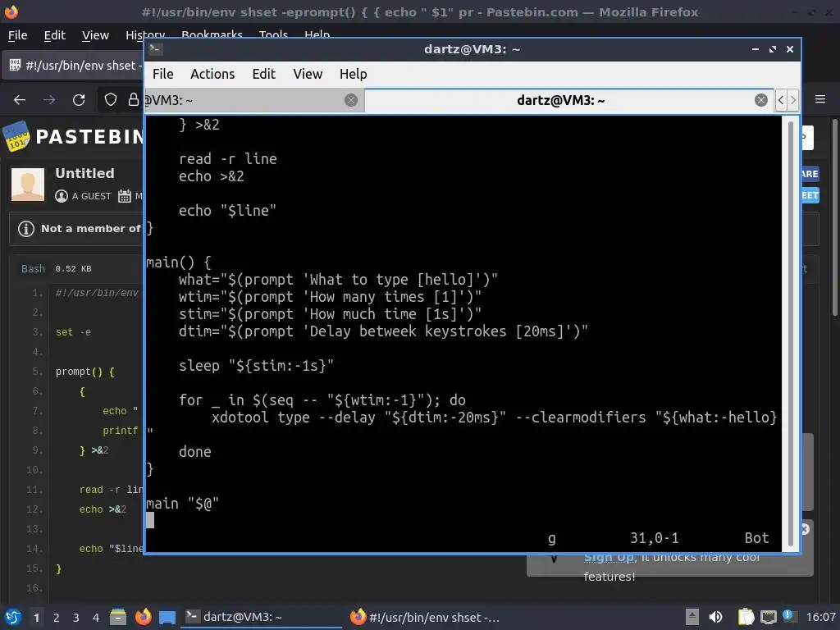The width and height of the screenshot is (840, 630).
Task: Click the guest user avatar image
Action: point(28,185)
